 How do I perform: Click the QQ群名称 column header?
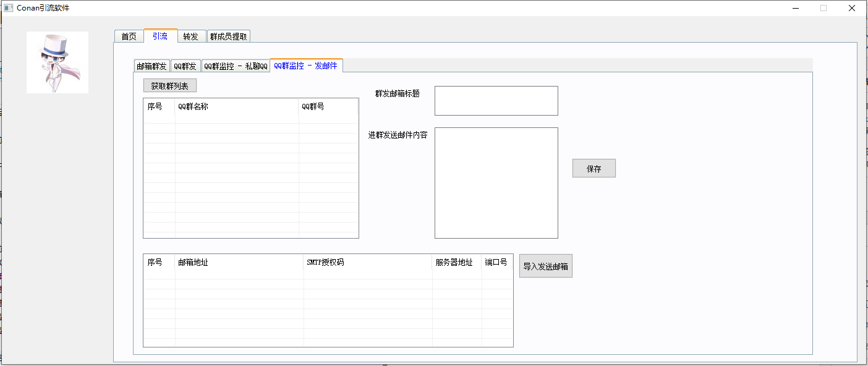pyautogui.click(x=236, y=106)
